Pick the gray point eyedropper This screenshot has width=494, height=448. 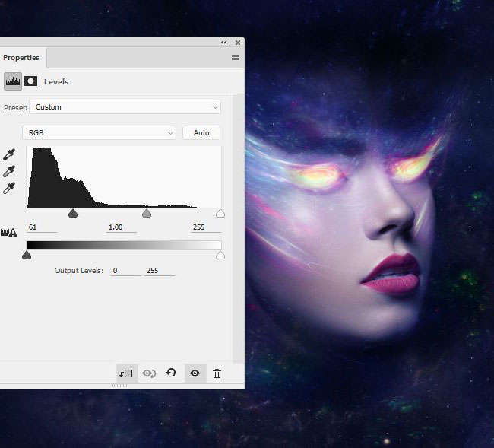click(x=9, y=171)
